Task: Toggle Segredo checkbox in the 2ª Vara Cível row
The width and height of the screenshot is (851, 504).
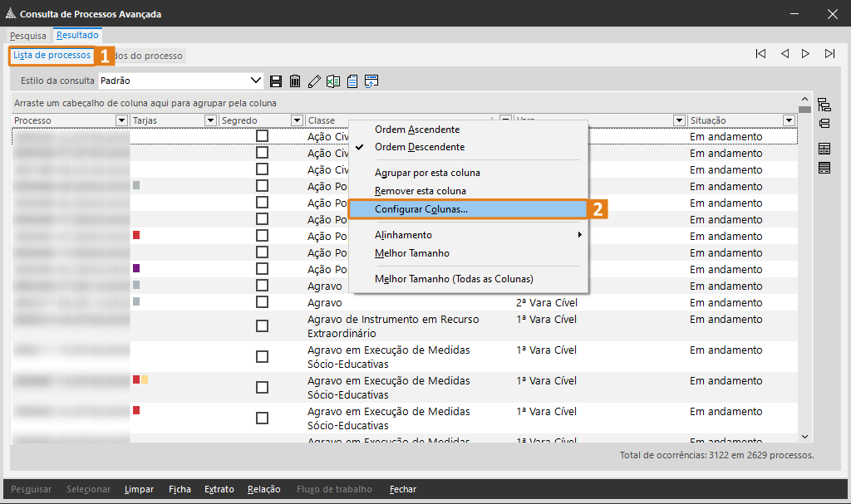Action: click(x=262, y=301)
